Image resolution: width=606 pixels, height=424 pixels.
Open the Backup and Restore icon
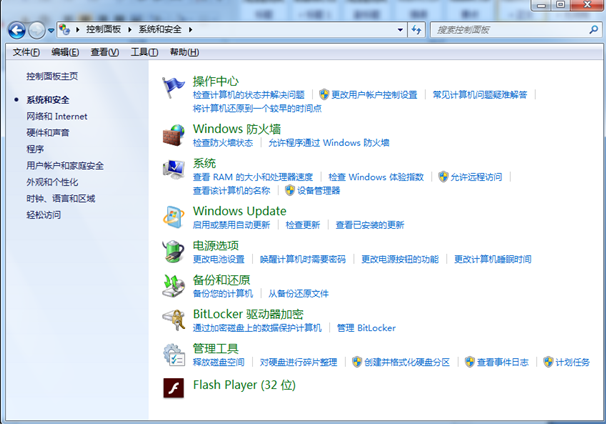click(x=173, y=286)
